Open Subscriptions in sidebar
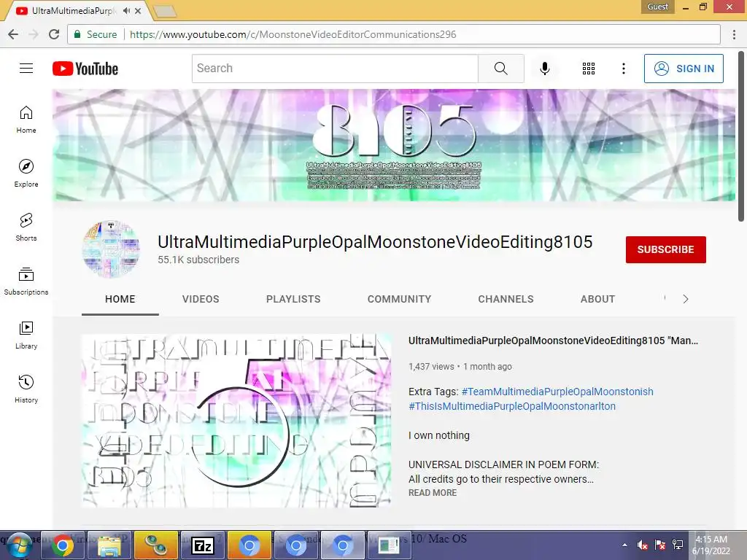Screen dimensions: 747x560 (26, 281)
